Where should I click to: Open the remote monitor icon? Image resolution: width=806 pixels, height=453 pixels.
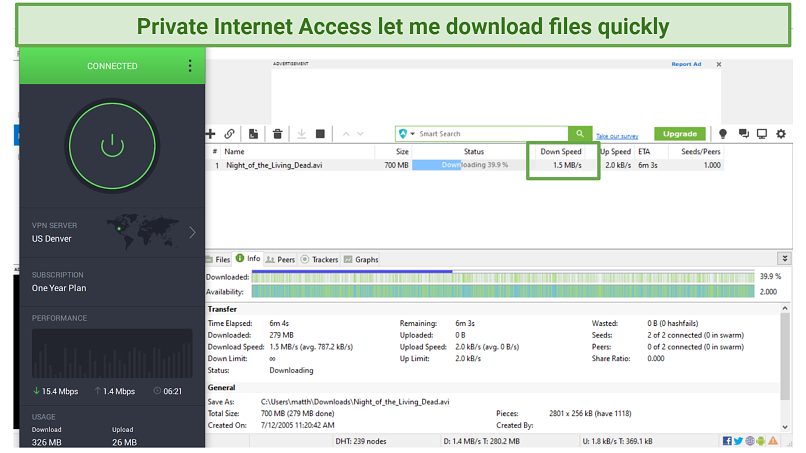(762, 134)
